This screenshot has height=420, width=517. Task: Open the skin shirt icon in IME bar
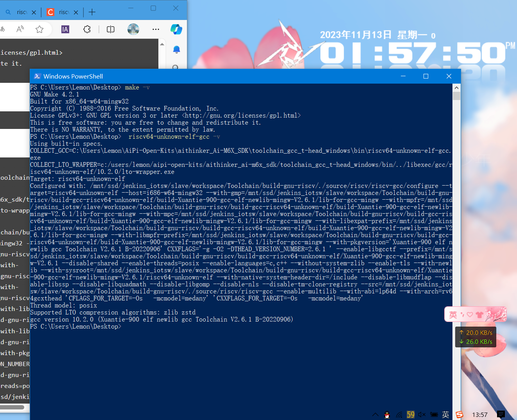(479, 315)
